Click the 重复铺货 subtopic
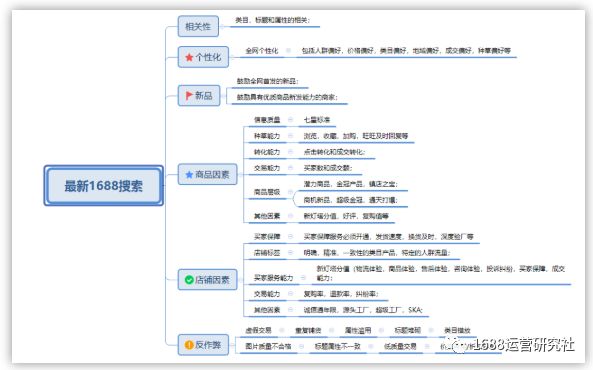Viewport: 593px width, 370px height. point(308,331)
